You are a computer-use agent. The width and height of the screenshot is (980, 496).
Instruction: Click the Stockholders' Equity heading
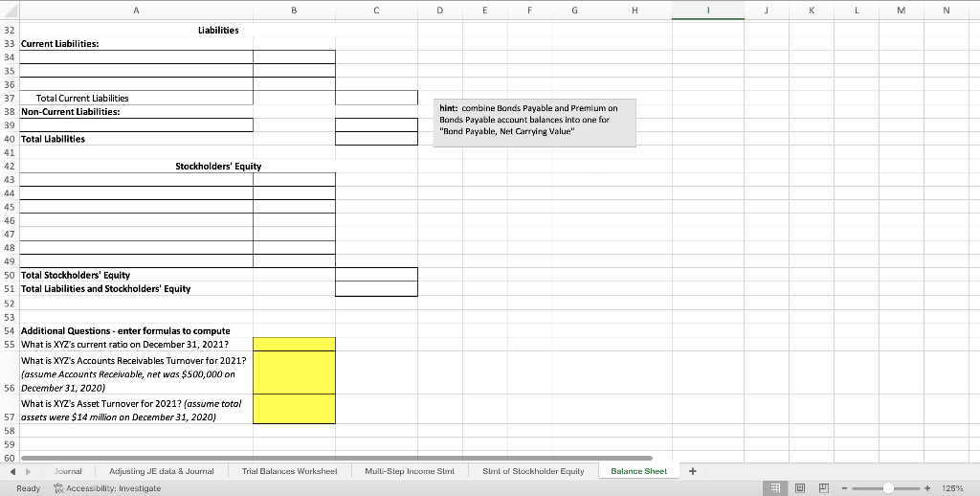218,167
